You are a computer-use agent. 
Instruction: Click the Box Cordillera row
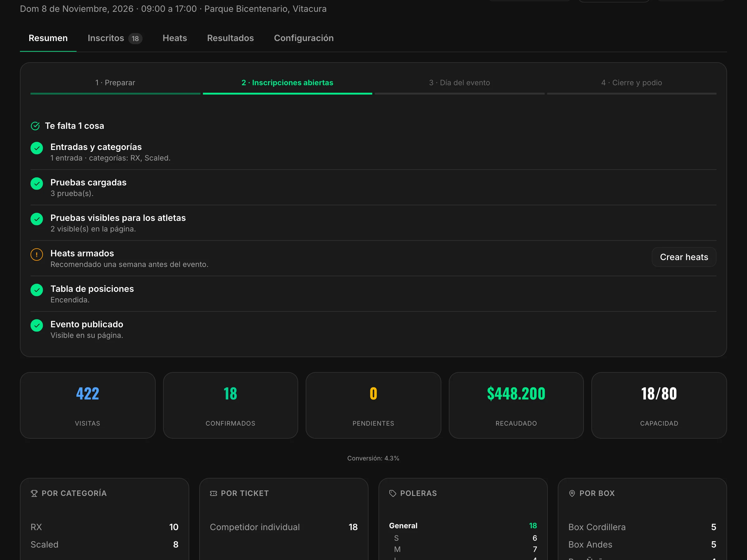pos(642,527)
